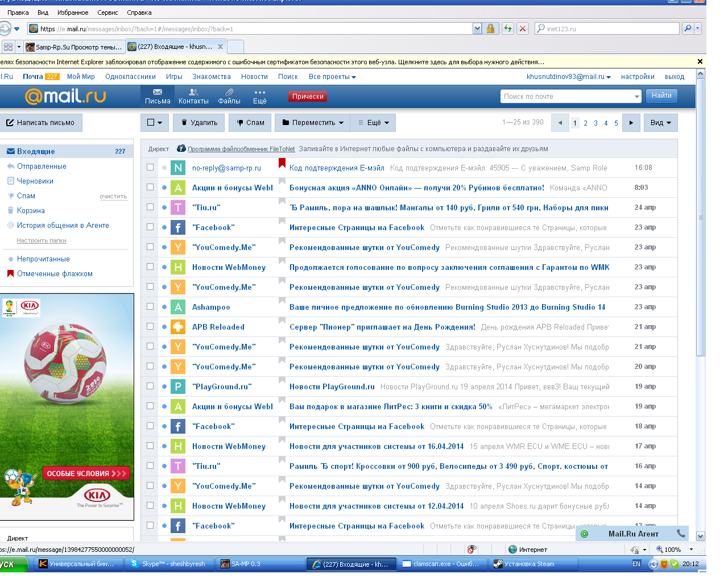
Task: Click the Удалить button
Action: [x=199, y=123]
